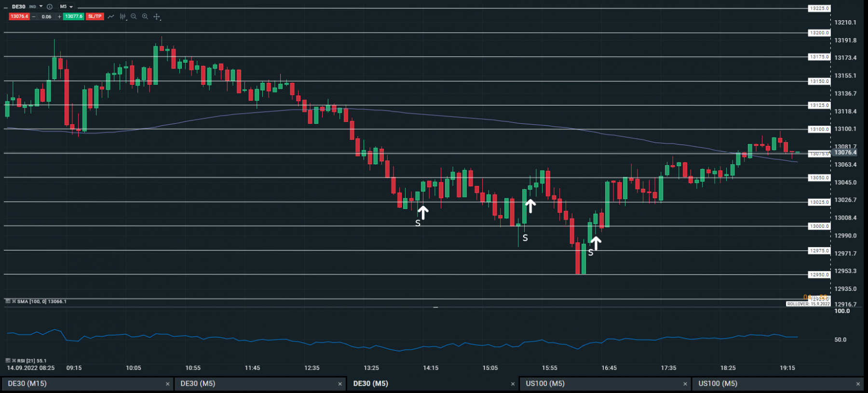Zoom out of the chart

tap(134, 16)
